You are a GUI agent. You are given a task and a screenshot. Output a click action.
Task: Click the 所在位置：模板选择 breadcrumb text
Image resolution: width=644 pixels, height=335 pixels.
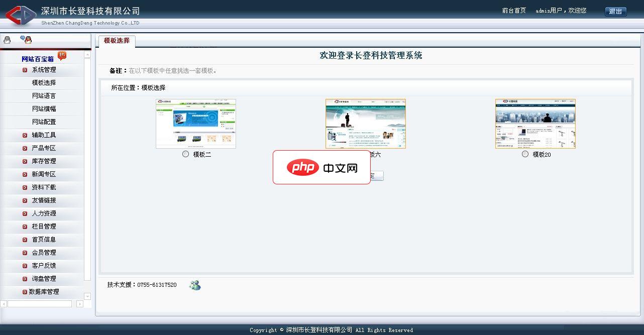point(138,88)
